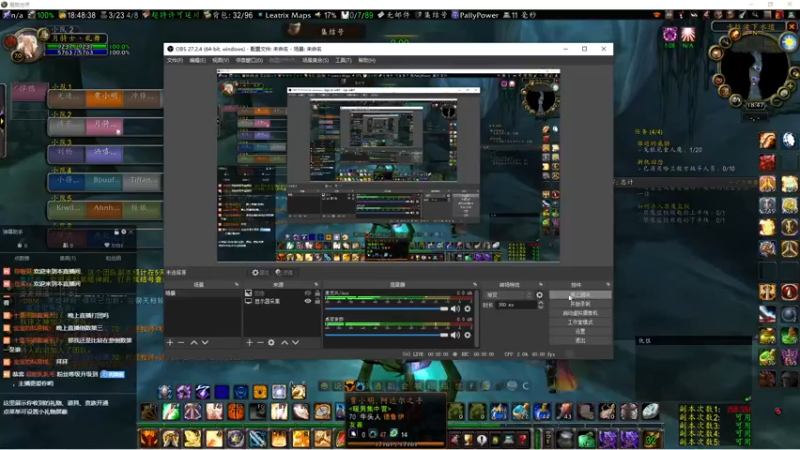The image size is (800, 450).
Task: Remove selected scene with minus icon
Action: 181,342
